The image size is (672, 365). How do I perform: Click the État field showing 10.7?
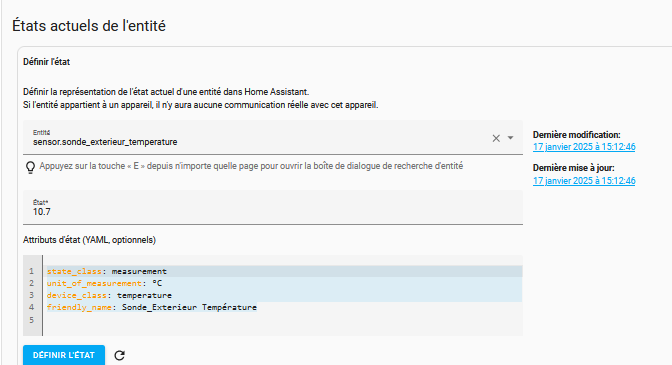click(273, 207)
